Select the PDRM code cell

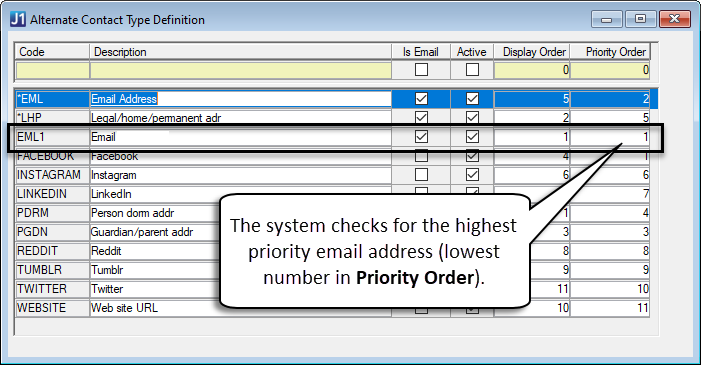(x=53, y=213)
